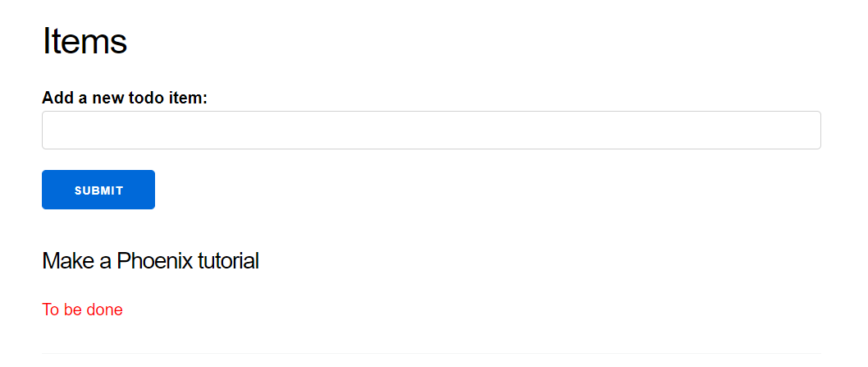
Task: Click the word 'done' in the red status
Action: pos(105,310)
